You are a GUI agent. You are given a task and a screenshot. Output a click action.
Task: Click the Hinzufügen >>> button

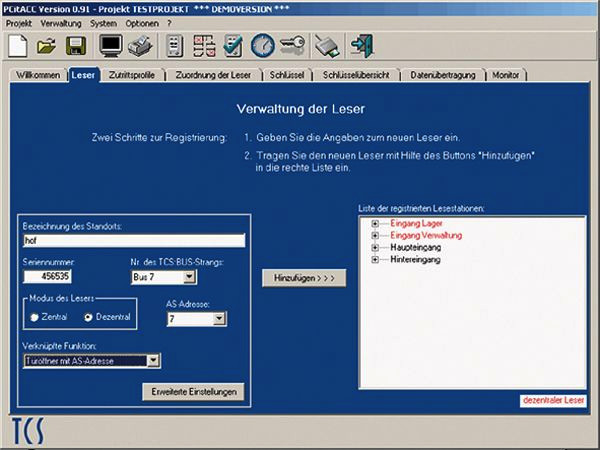point(302,276)
